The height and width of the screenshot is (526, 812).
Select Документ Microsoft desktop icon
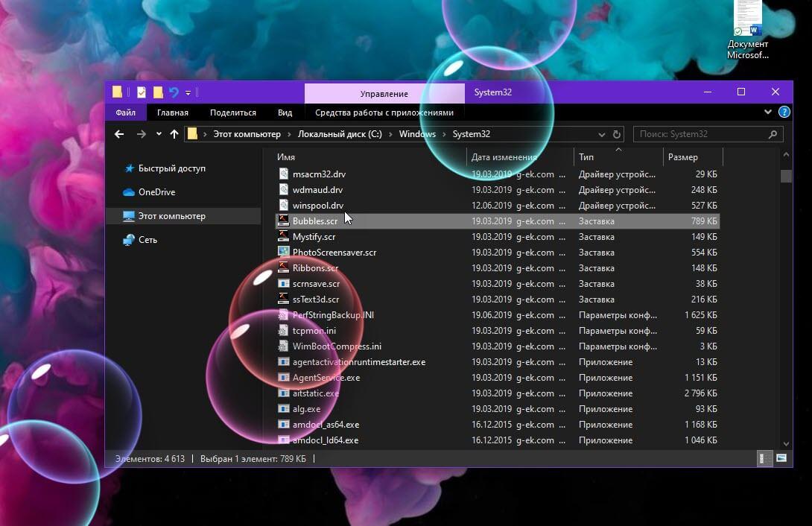(747, 31)
